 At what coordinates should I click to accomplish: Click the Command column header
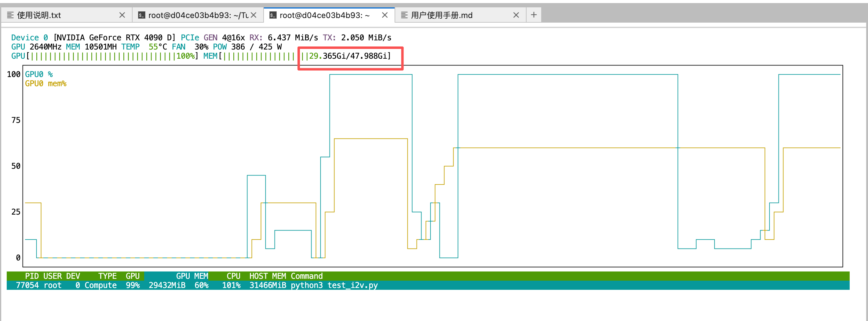click(x=306, y=276)
